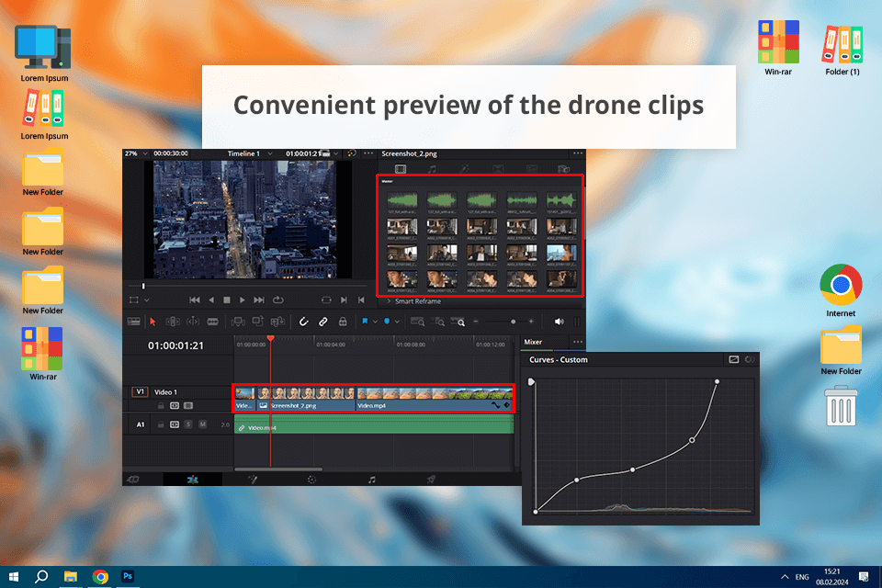Screen dimensions: 882x588
Task: Jump to first frame button
Action: tap(195, 300)
